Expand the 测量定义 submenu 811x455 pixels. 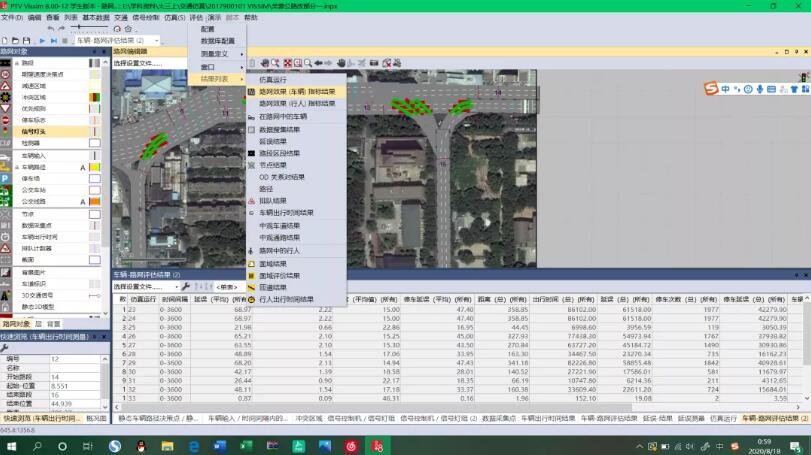[217, 54]
